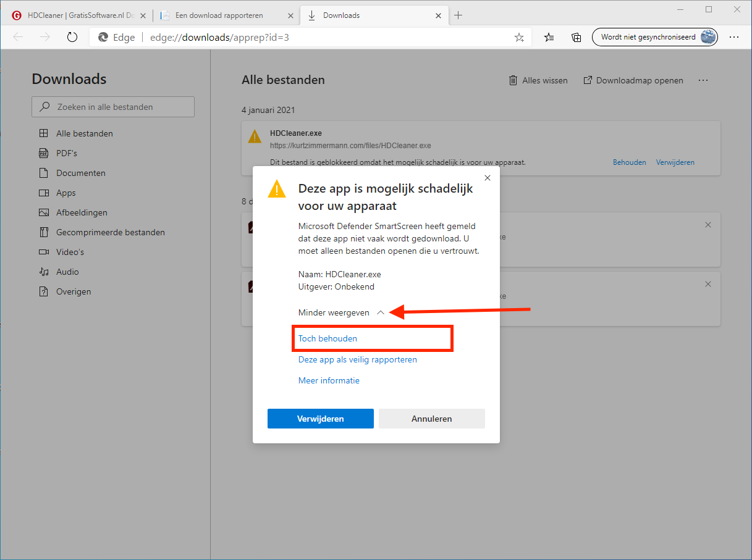Select Gecomprimeerde bestanden category

[x=110, y=232]
